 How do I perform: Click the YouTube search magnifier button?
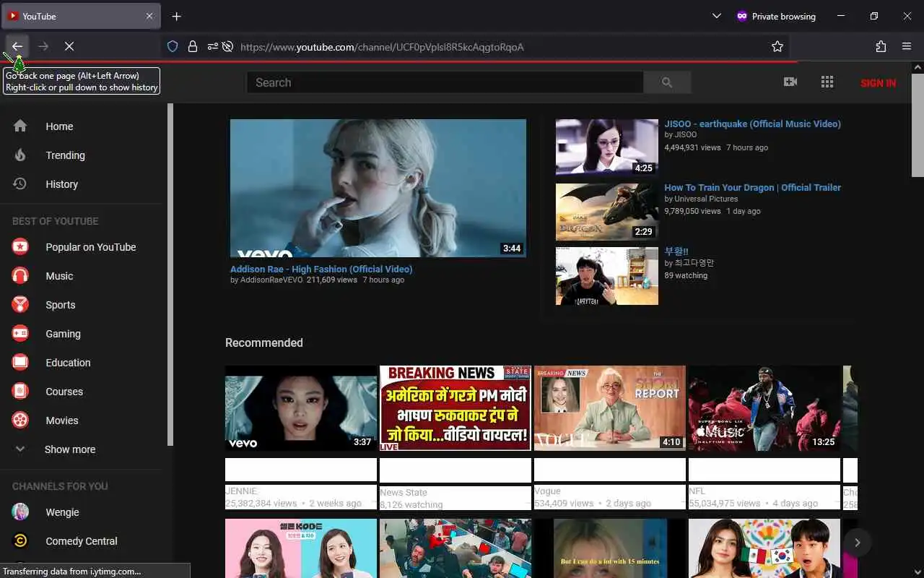pyautogui.click(x=667, y=82)
